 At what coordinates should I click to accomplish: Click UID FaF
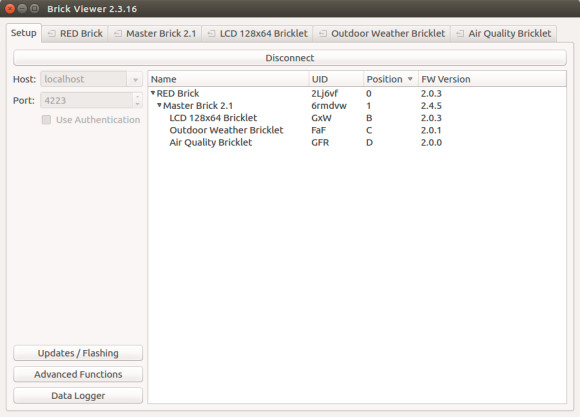coord(318,130)
